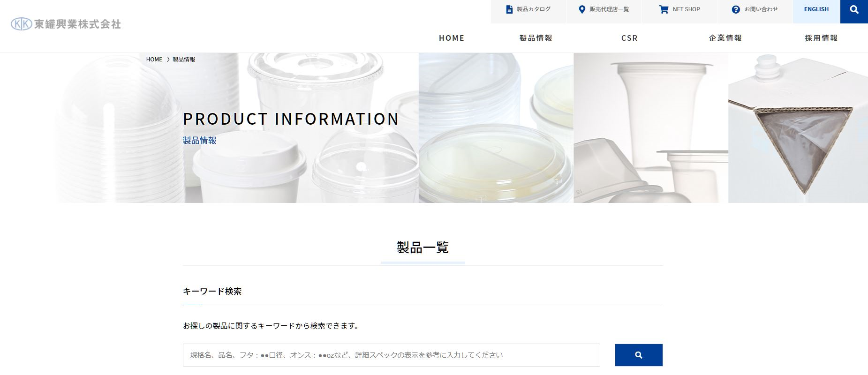Screen dimensions: 868x375
Task: Open the 製品情報 main menu
Action: point(536,38)
